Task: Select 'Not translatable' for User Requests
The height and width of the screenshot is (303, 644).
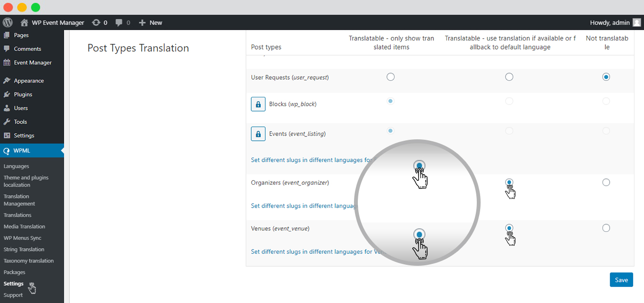Action: (x=606, y=77)
